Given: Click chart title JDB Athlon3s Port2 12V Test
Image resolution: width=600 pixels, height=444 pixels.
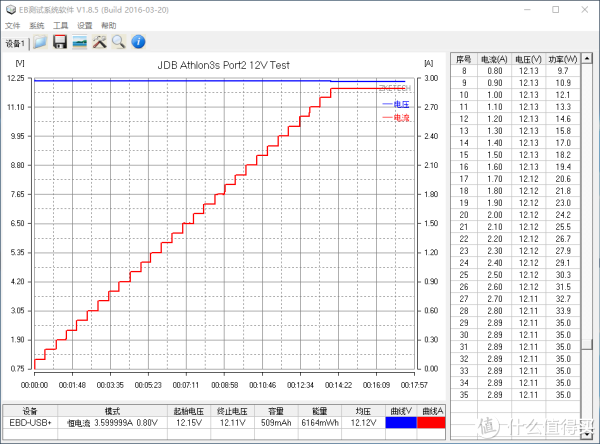Looking at the screenshot, I should [224, 65].
